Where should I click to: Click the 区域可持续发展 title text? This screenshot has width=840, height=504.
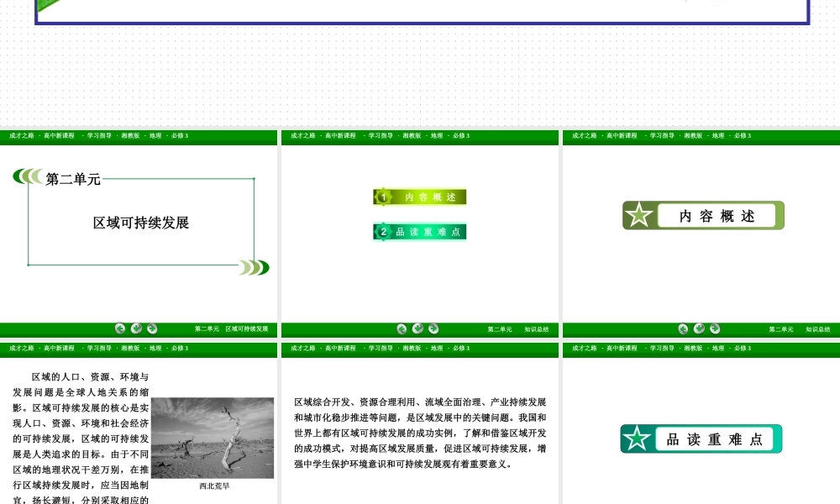(143, 223)
